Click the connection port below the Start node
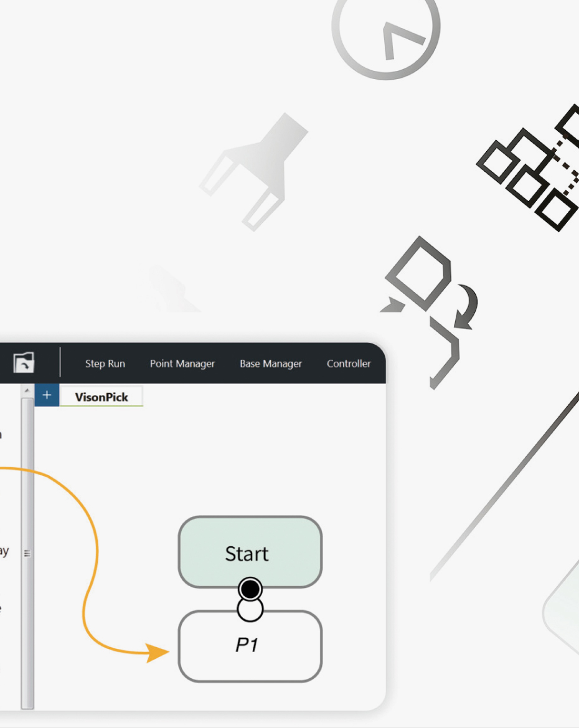Image resolution: width=579 pixels, height=728 pixels. [250, 588]
